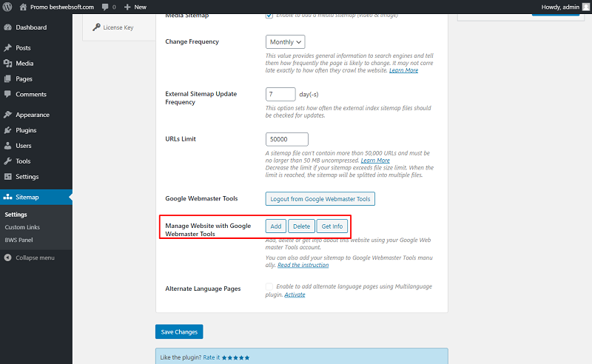Click the five-star rating icons
The image size is (592, 364).
[235, 357]
